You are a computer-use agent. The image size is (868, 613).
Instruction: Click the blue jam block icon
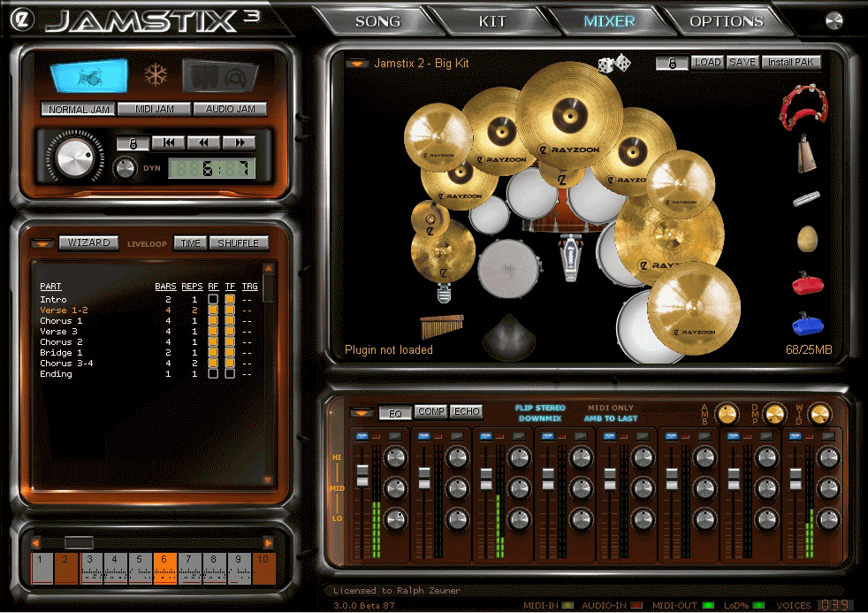[x=808, y=324]
